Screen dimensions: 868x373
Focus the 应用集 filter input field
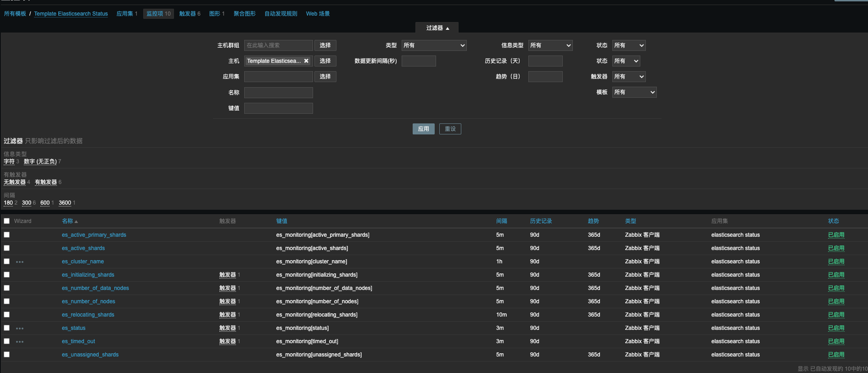279,77
